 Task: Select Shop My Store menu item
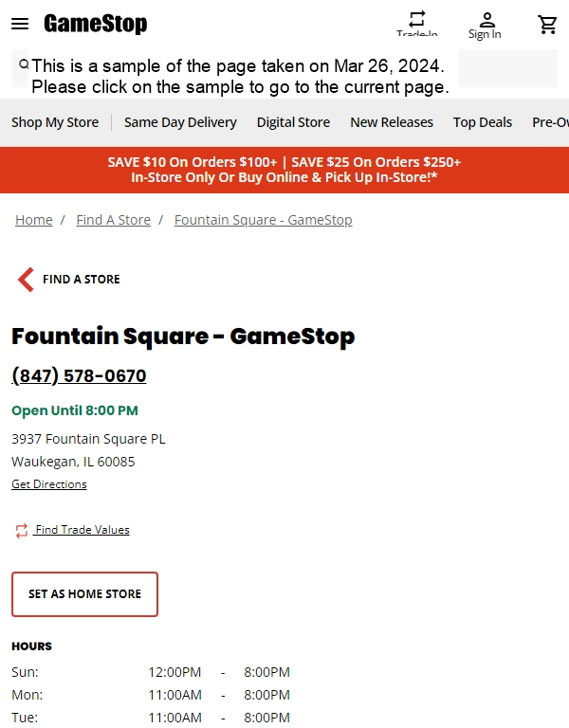[55, 122]
